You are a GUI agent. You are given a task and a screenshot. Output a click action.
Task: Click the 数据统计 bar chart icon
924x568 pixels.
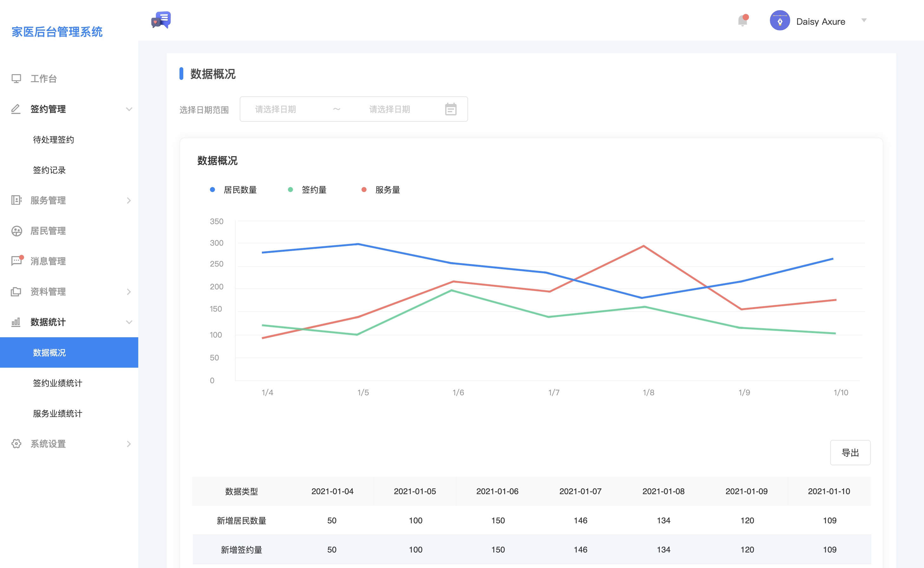16,322
